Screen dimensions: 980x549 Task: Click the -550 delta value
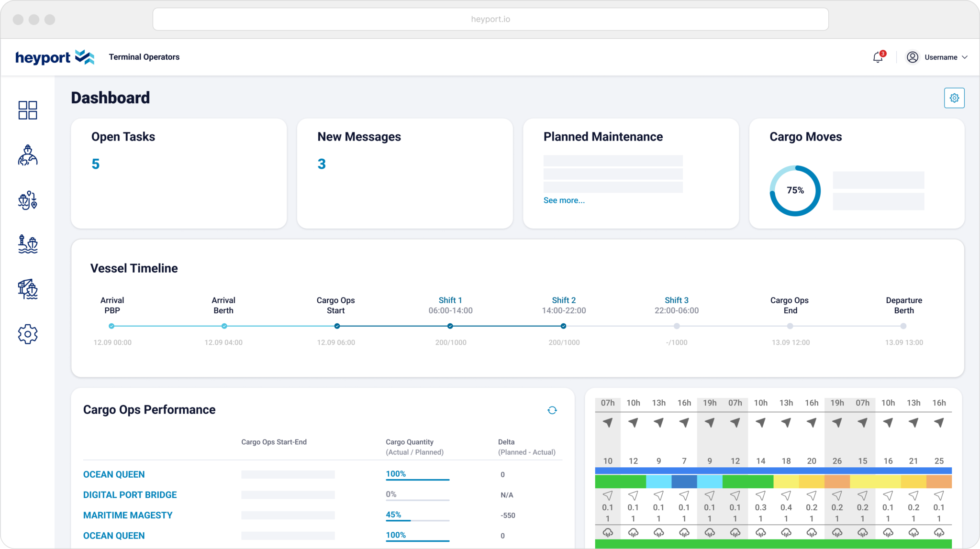pos(508,516)
